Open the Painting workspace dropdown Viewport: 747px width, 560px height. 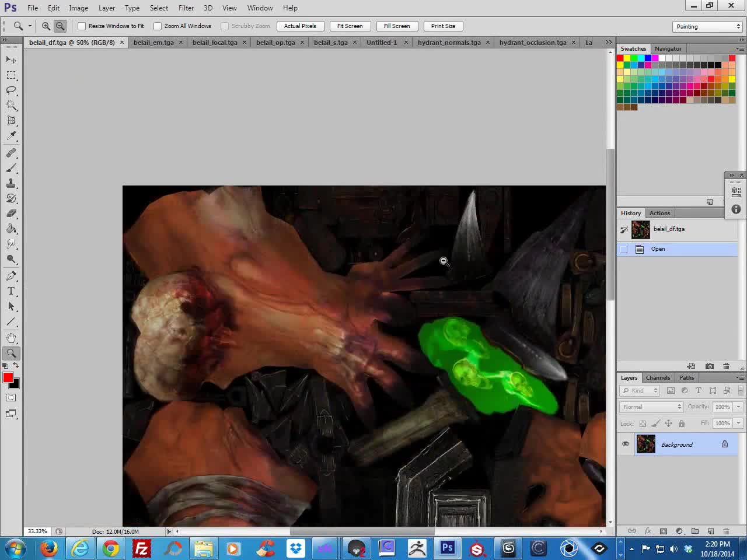click(707, 26)
